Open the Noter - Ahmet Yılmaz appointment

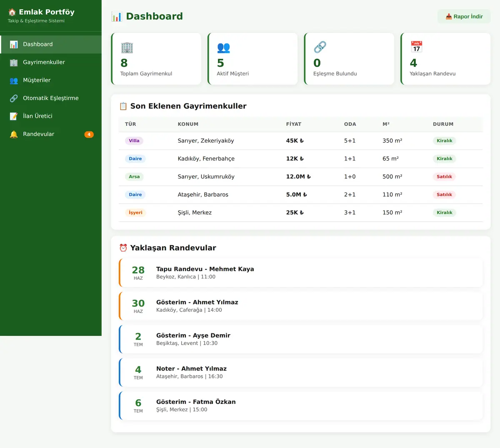(x=301, y=373)
